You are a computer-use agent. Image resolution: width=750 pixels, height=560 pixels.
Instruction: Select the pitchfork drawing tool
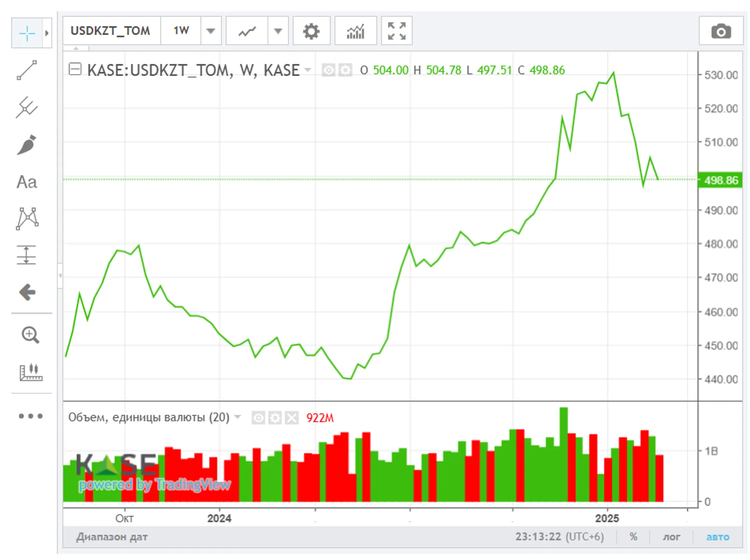pos(27,107)
